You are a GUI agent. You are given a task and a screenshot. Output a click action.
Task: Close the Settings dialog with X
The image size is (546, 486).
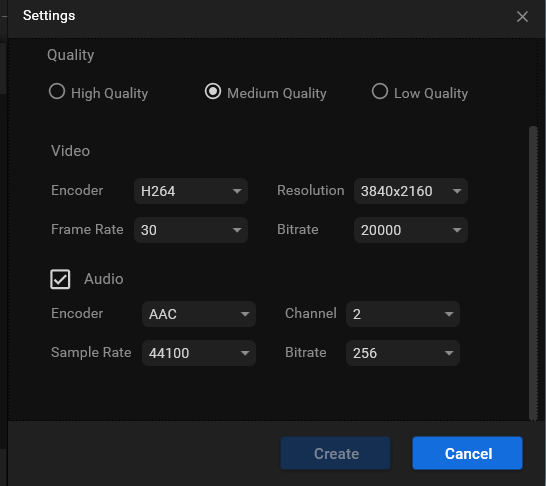pos(522,16)
